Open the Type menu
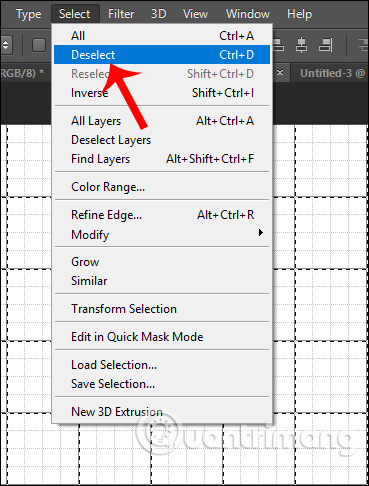 pos(29,14)
